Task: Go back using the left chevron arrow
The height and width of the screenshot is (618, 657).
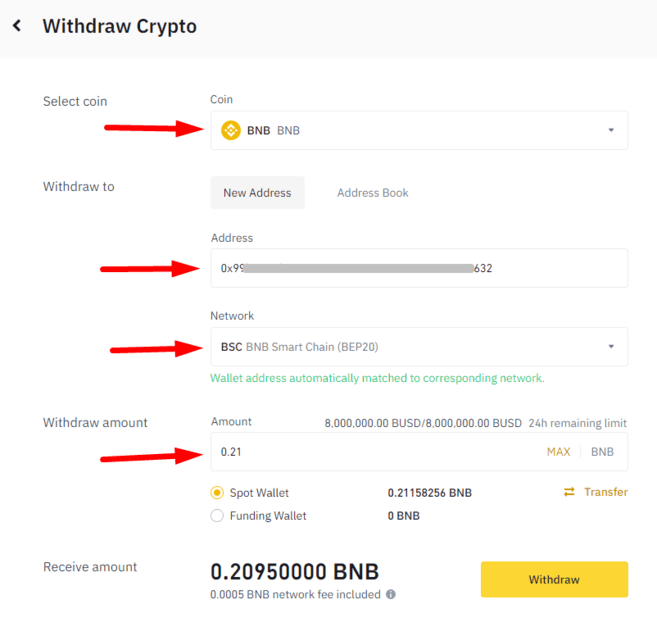Action: (x=17, y=26)
